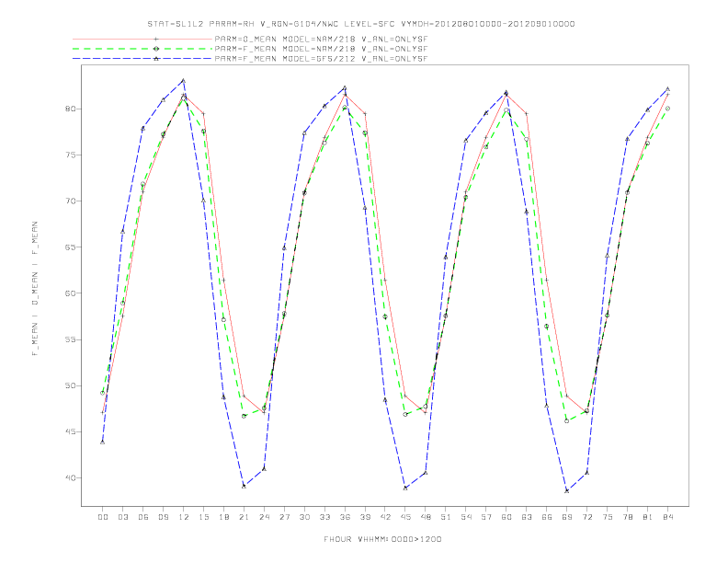
Task: Click x-axis tick label 24
Action: (x=264, y=517)
